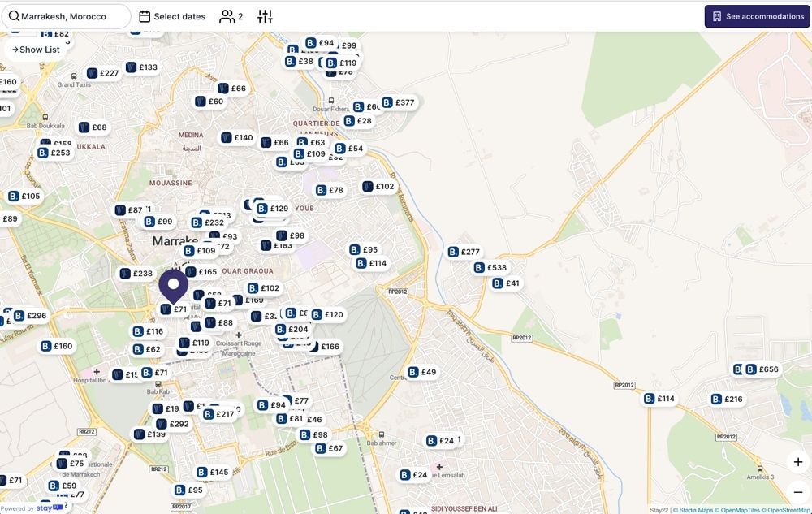
Task: Open the £133 marker's neighbor £60 marker
Action: click(x=209, y=101)
